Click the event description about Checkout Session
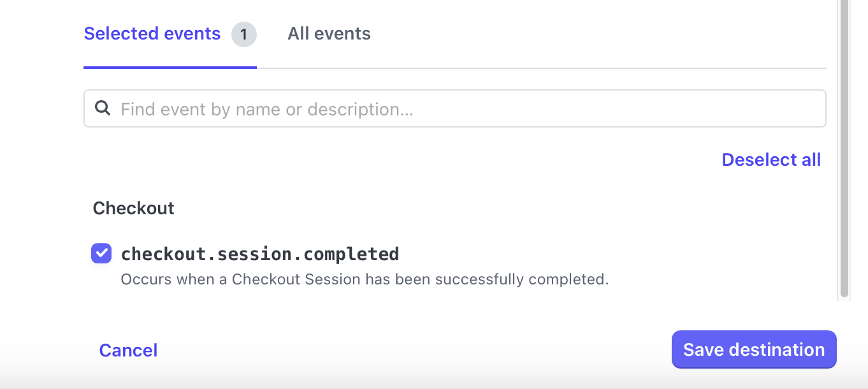This screenshot has width=868, height=389. [365, 279]
